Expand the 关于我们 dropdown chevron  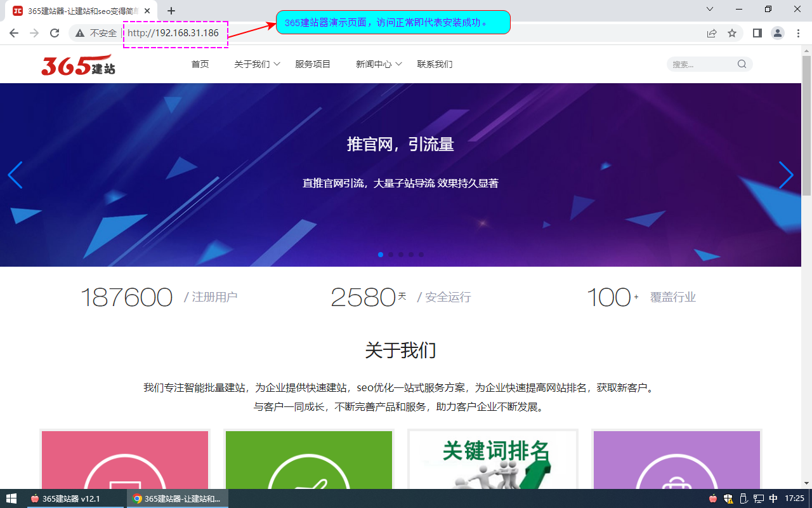(x=277, y=64)
